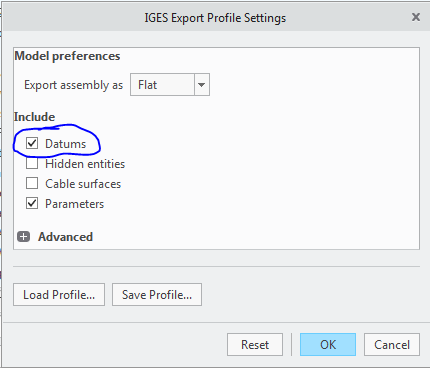Click the Export assembly as label

point(74,85)
